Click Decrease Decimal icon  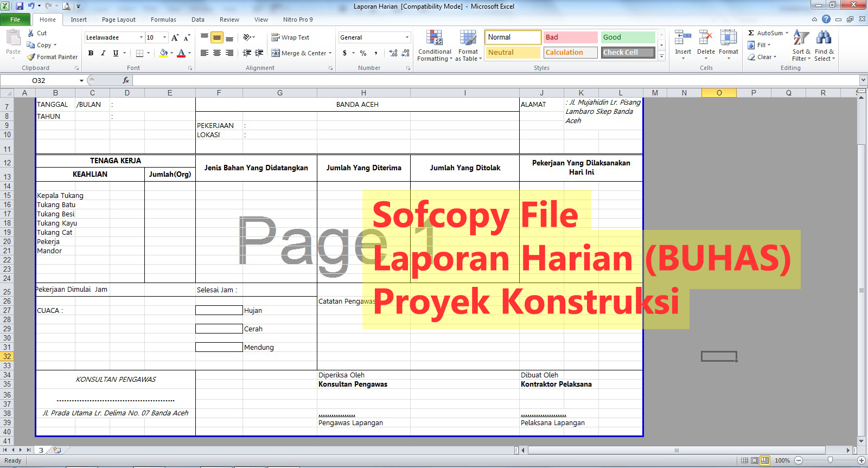[x=406, y=53]
